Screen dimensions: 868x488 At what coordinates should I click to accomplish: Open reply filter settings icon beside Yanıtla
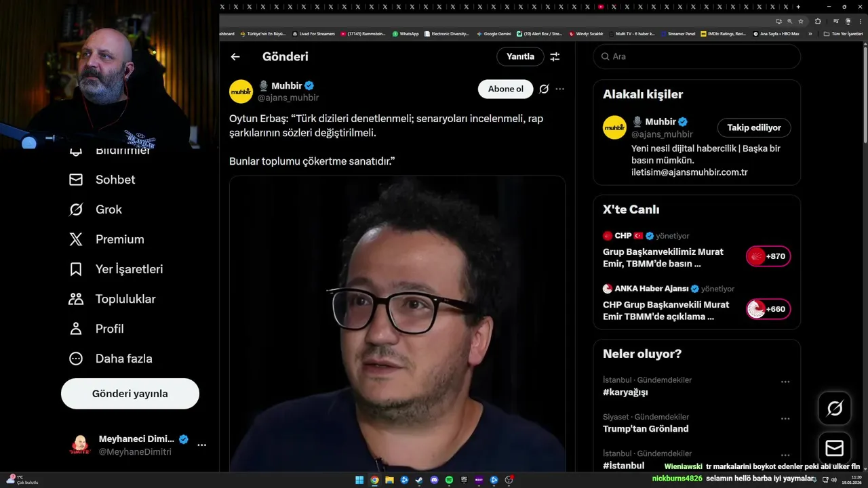(555, 57)
